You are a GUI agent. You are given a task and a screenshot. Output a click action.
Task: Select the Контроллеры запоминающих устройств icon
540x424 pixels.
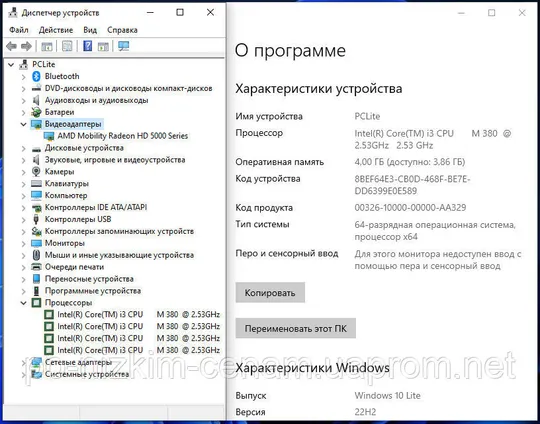tap(36, 231)
